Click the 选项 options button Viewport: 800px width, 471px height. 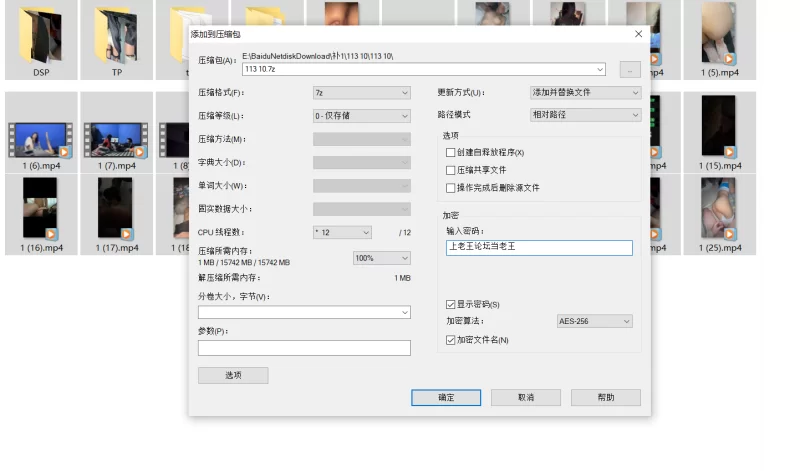233,375
